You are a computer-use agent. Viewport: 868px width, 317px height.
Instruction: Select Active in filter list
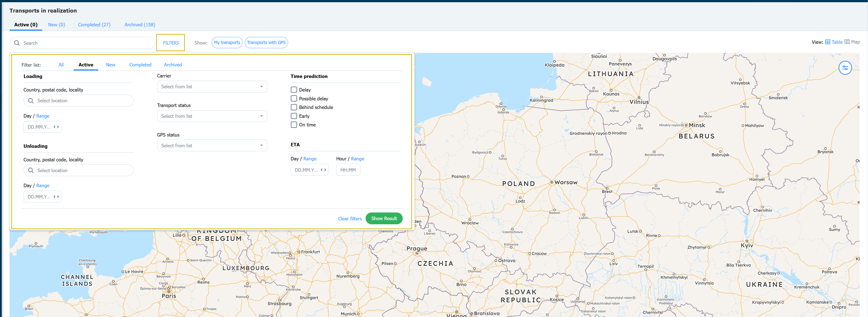(x=86, y=65)
